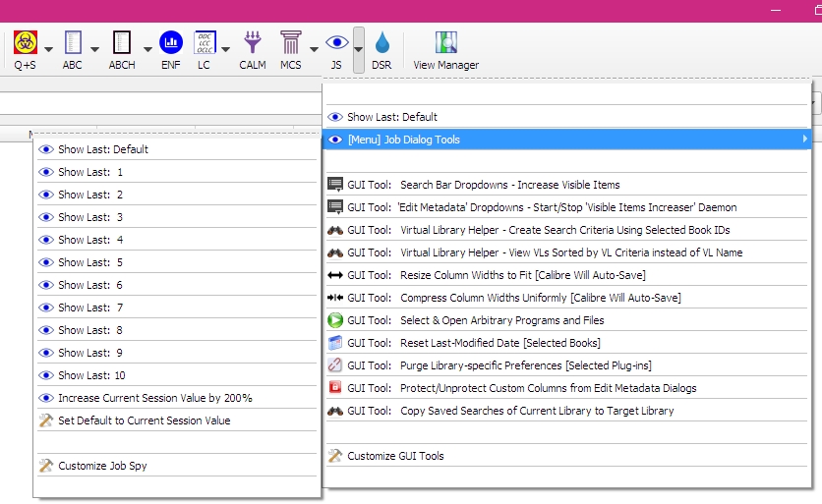
Task: Expand the dropdown arrow next to Q+S
Action: tap(48, 48)
